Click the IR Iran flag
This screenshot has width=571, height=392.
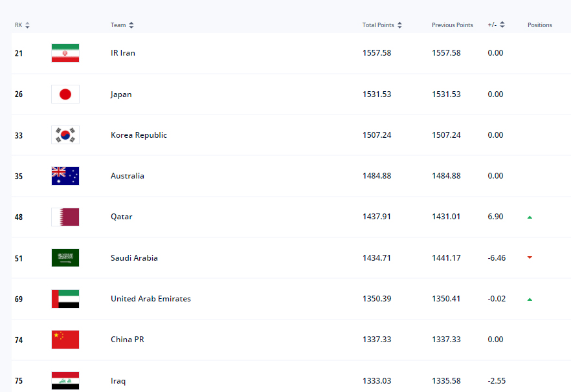pyautogui.click(x=65, y=53)
